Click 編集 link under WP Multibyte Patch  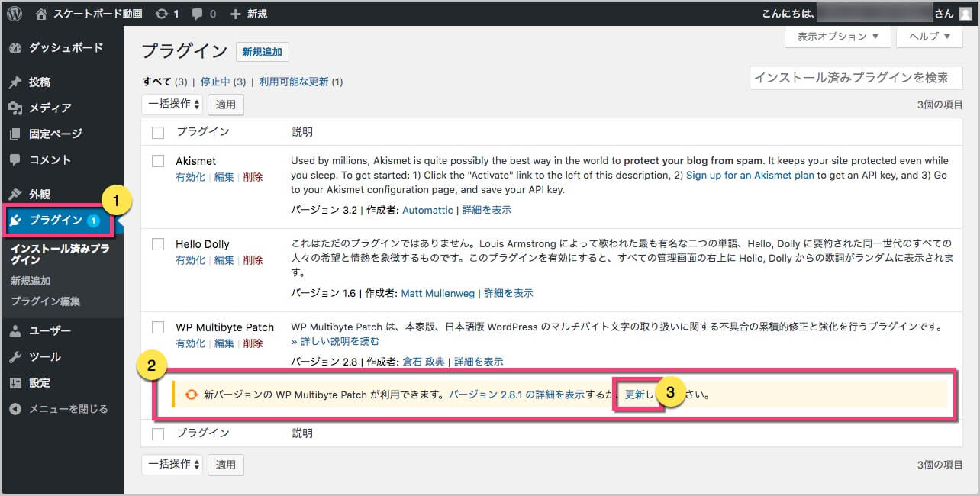(x=224, y=343)
